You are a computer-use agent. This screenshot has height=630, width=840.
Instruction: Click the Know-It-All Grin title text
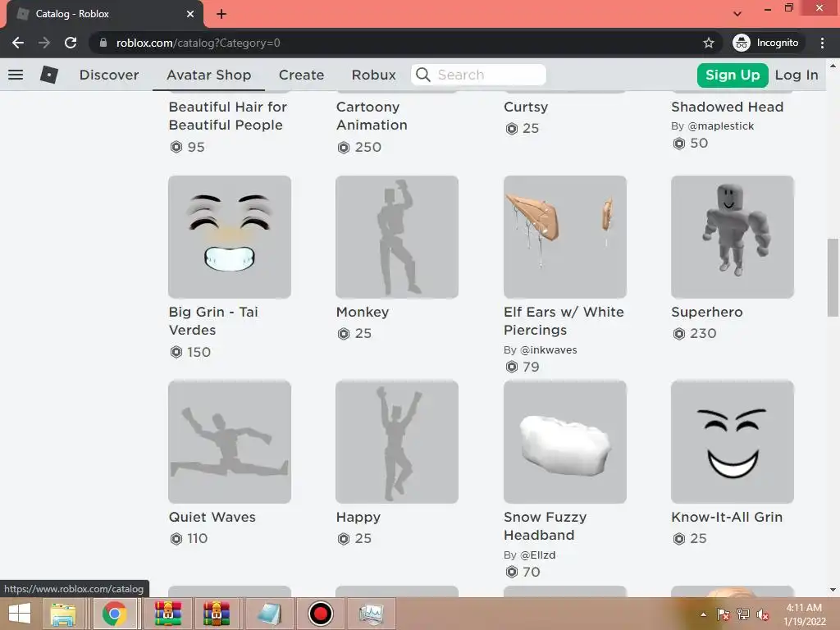point(727,517)
